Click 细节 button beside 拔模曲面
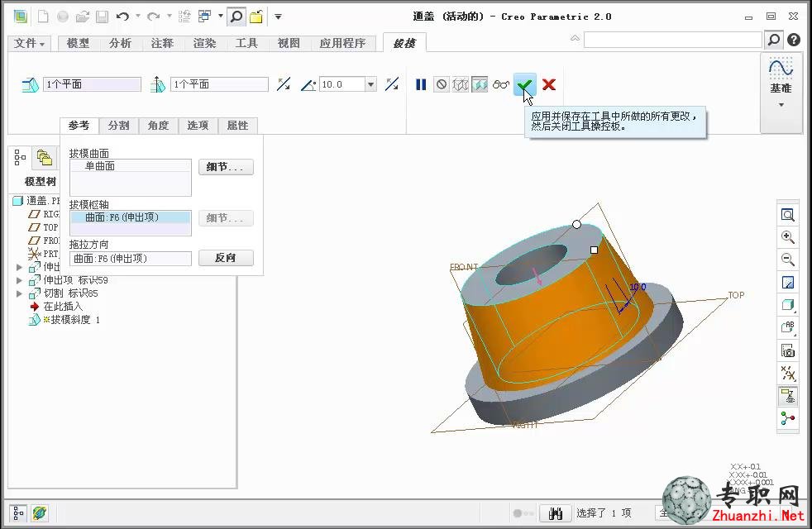This screenshot has width=812, height=529. pyautogui.click(x=226, y=167)
